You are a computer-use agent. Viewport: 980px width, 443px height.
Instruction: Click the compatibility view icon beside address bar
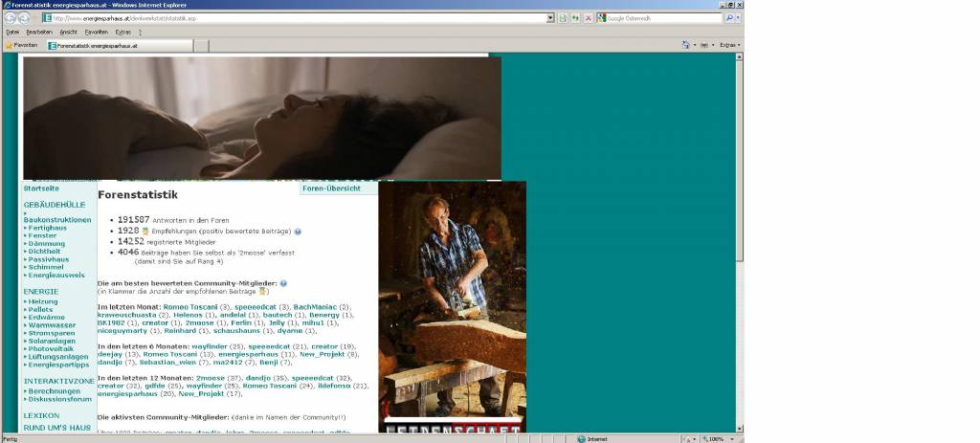563,18
